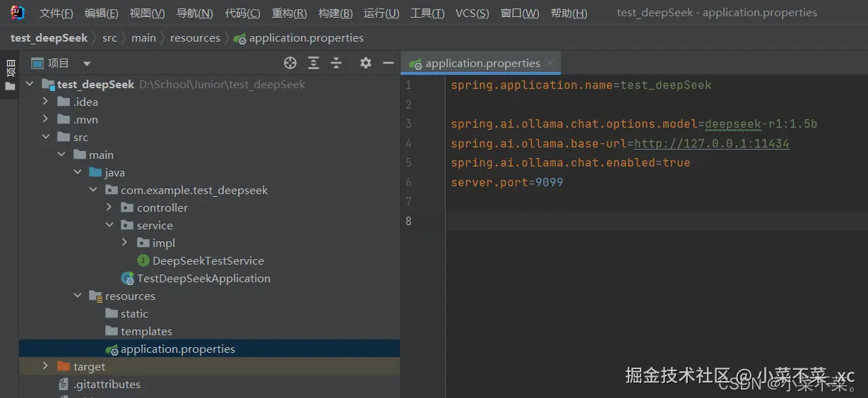
Task: Open the 运行(U) menu
Action: coord(381,13)
